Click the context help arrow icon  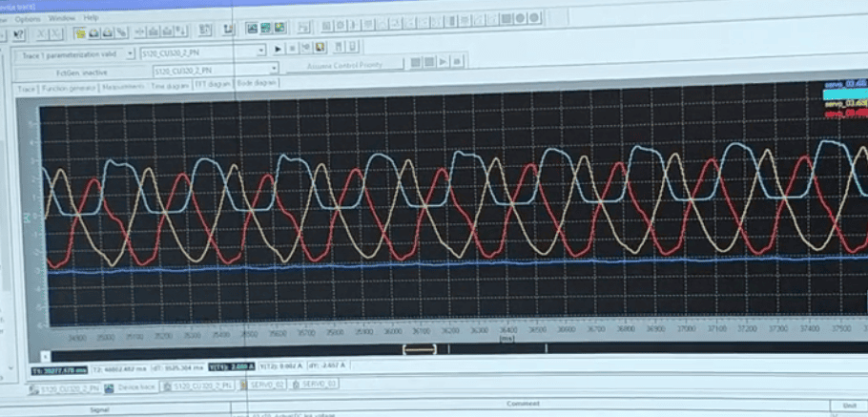(19, 33)
